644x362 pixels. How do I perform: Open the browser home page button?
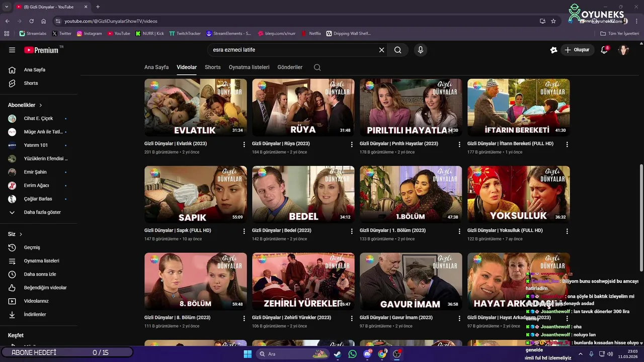pyautogui.click(x=44, y=21)
